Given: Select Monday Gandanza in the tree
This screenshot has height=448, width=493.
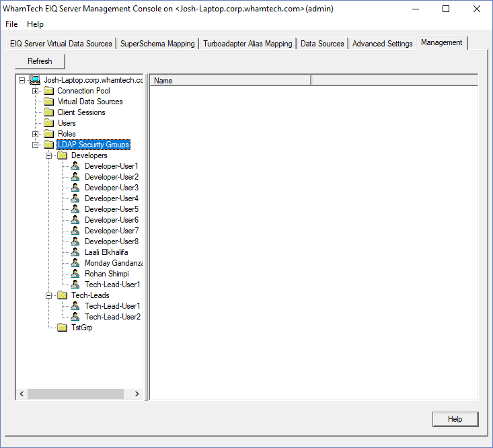Looking at the screenshot, I should (113, 263).
